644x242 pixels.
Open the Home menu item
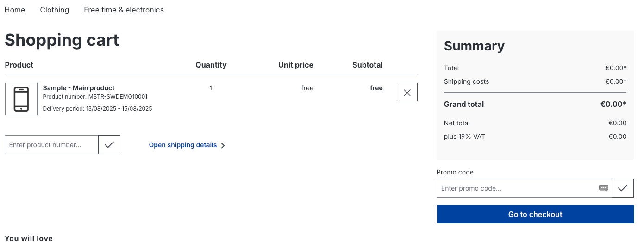click(15, 10)
